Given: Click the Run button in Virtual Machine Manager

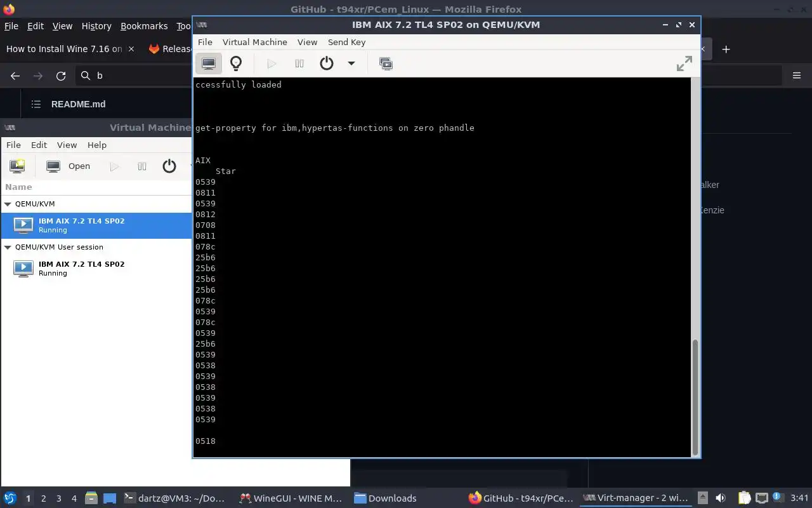Looking at the screenshot, I should (114, 166).
